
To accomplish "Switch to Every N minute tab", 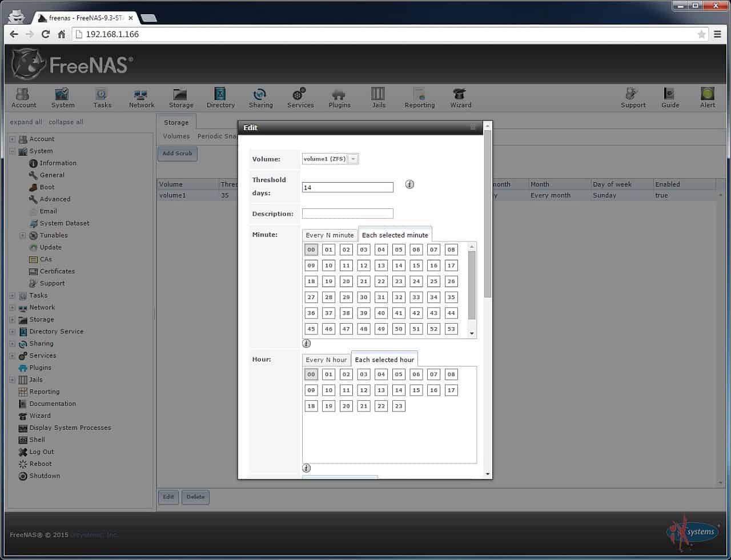I will 330,235.
